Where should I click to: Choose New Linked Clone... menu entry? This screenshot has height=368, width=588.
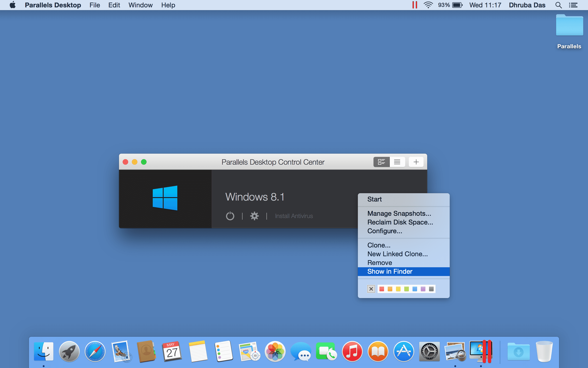(404, 254)
